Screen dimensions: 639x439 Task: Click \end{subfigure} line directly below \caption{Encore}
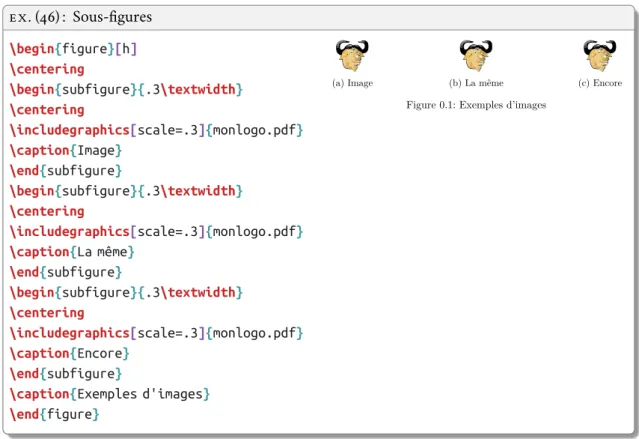(x=66, y=374)
